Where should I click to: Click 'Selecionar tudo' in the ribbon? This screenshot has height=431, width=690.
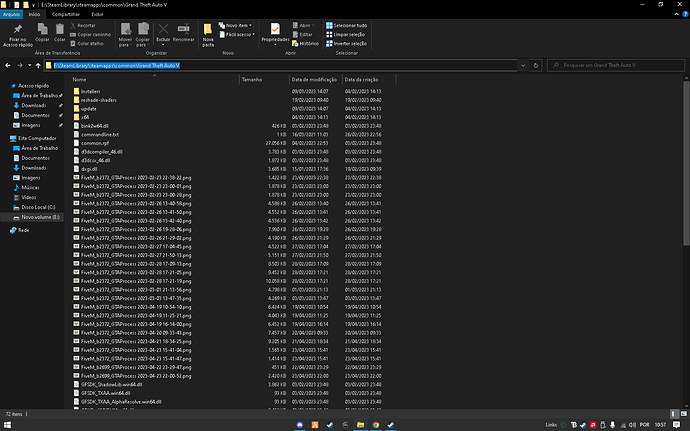[347, 24]
